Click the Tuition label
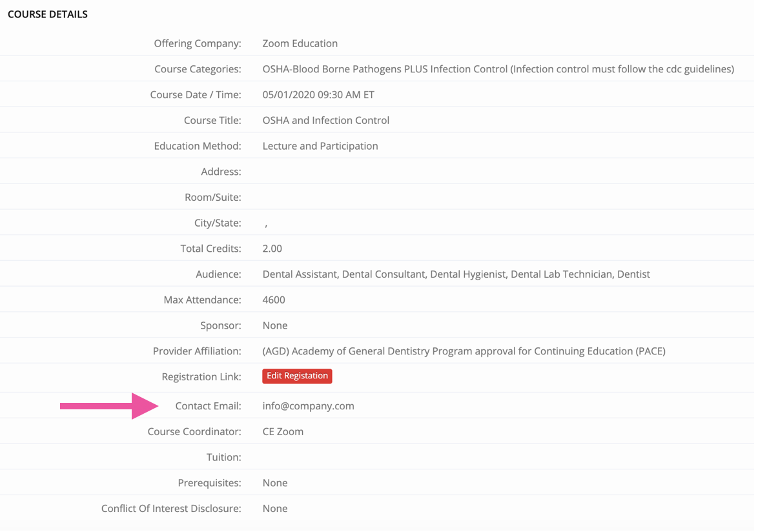Viewport: 758px width, 532px height. [x=224, y=457]
